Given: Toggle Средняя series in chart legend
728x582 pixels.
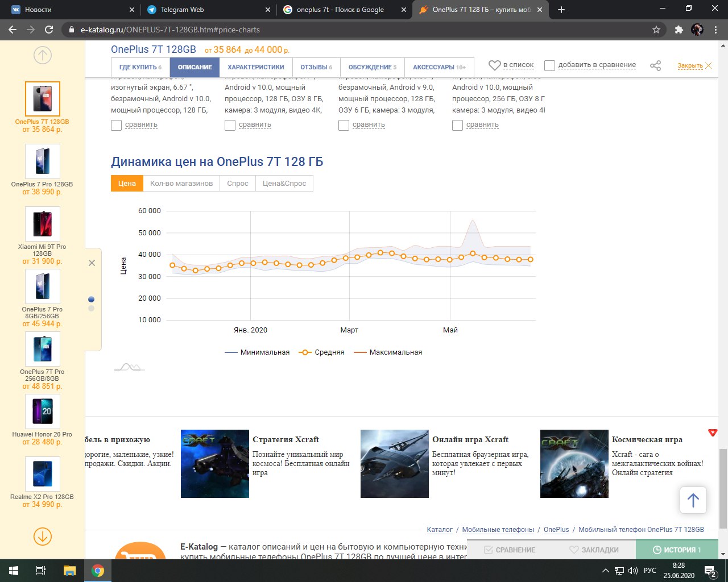Looking at the screenshot, I should [x=322, y=352].
